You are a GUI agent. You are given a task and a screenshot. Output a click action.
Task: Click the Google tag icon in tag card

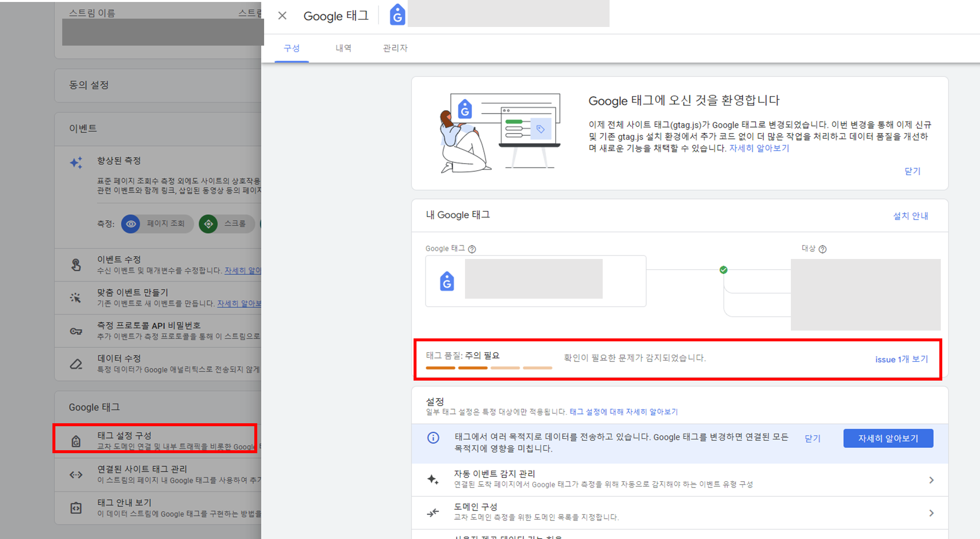(x=447, y=282)
